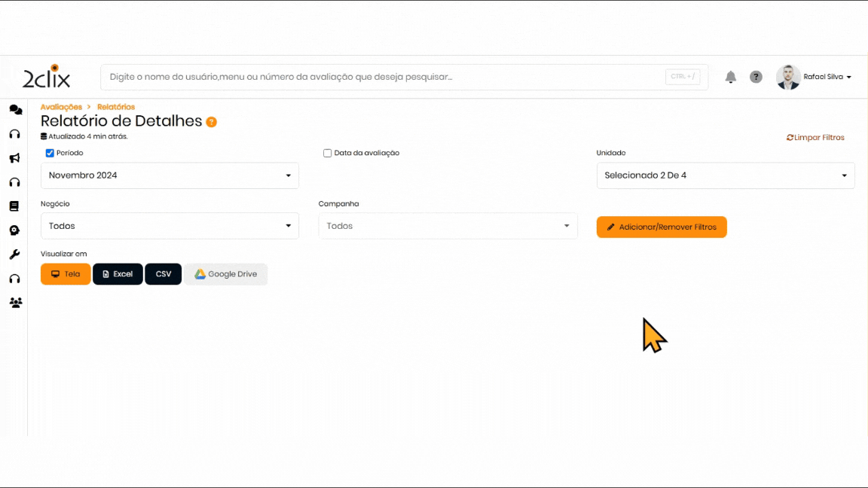Open the Unidade dropdown
The image size is (868, 488).
[x=726, y=175]
